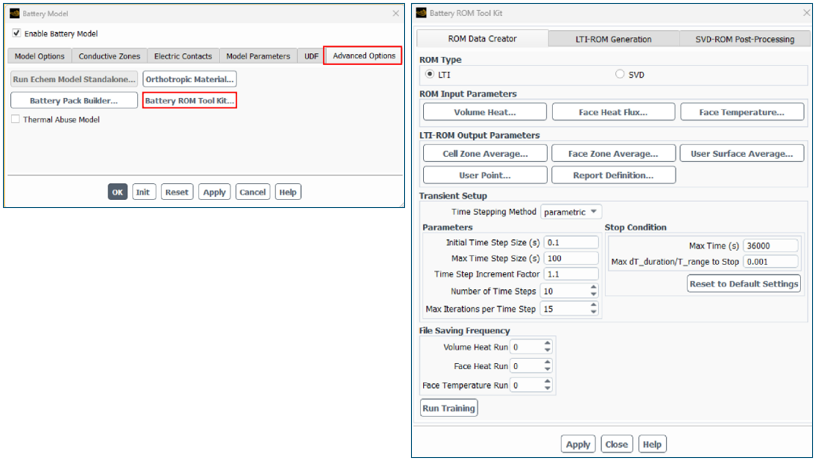Click the Initial Time Step Size field

click(x=571, y=243)
